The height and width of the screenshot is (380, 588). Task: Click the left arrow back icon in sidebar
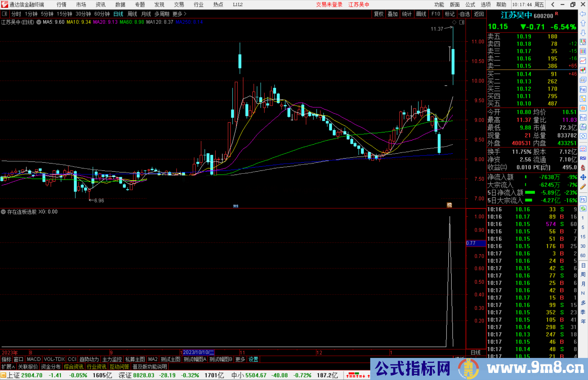583,14
